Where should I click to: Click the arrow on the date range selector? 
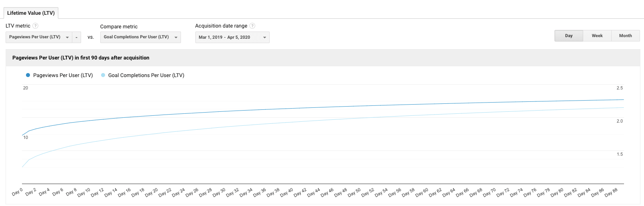[264, 38]
